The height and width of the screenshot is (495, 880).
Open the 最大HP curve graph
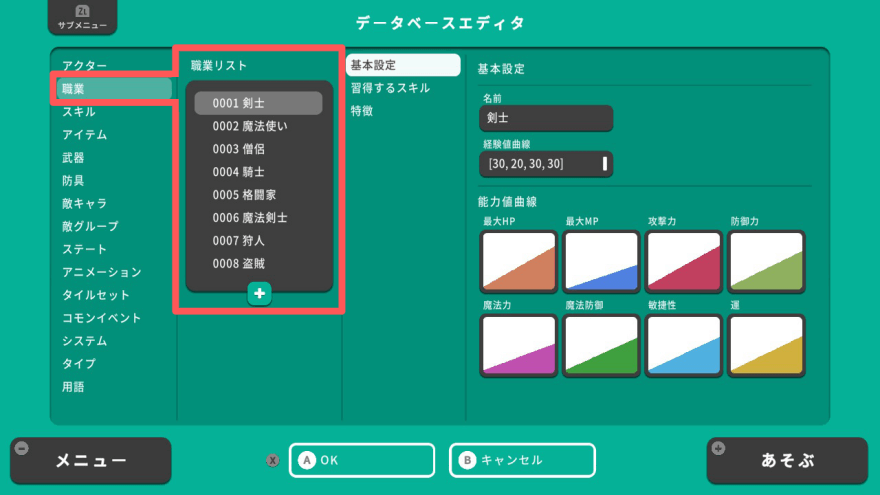(x=518, y=262)
